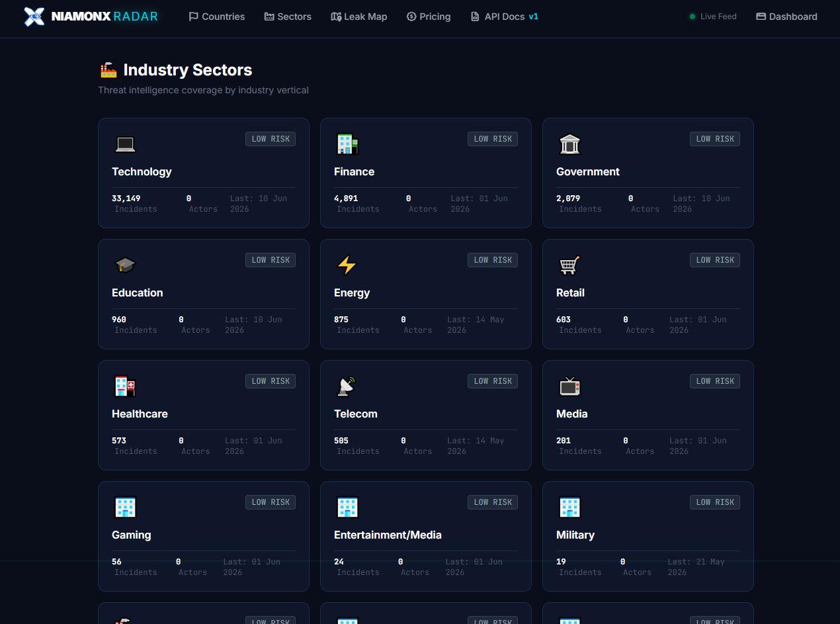This screenshot has height=624, width=840.
Task: Click the office building icon on Gaming card
Action: point(125,507)
